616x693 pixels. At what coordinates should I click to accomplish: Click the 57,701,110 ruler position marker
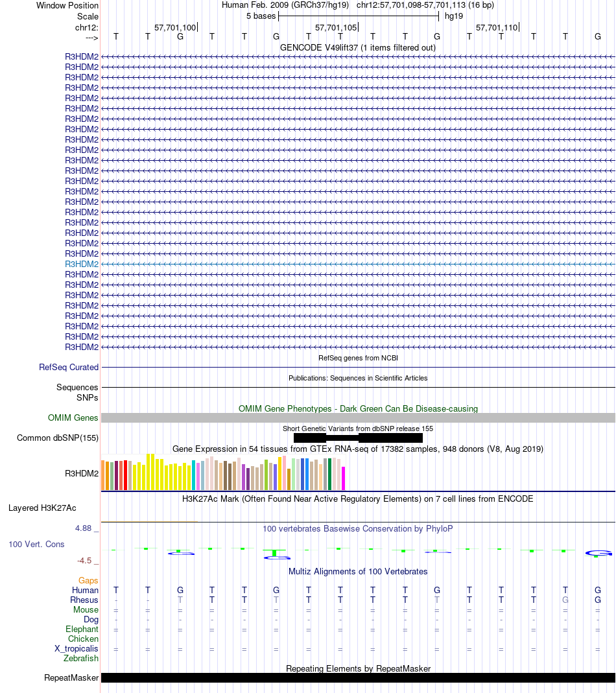497,27
